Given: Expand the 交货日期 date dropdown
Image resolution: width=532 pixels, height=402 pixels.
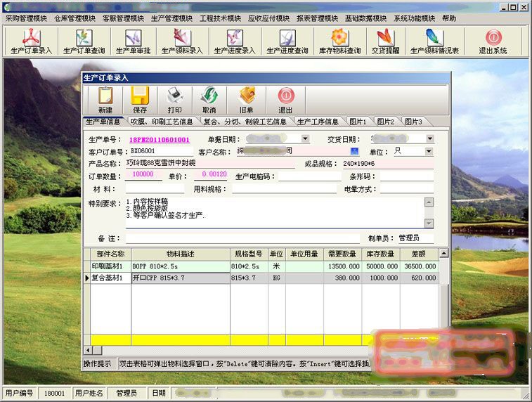Looking at the screenshot, I should pyautogui.click(x=430, y=138).
